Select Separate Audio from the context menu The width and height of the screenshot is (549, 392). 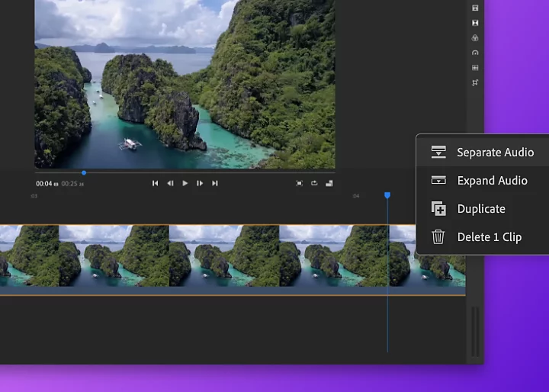pyautogui.click(x=495, y=153)
